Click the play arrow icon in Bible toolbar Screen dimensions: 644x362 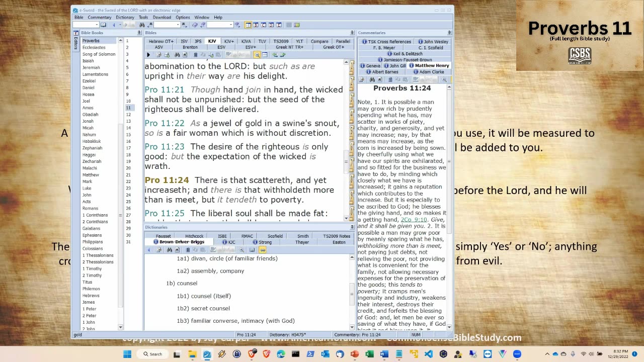point(148,55)
